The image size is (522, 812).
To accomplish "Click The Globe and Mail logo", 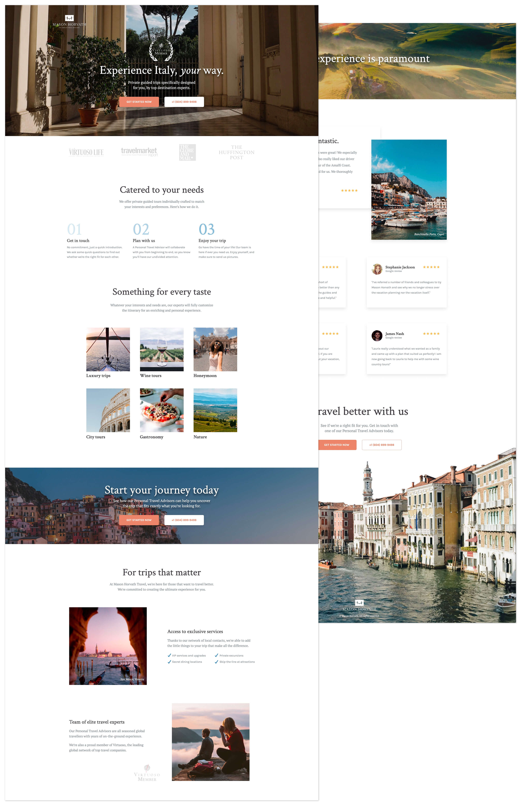I will (187, 152).
